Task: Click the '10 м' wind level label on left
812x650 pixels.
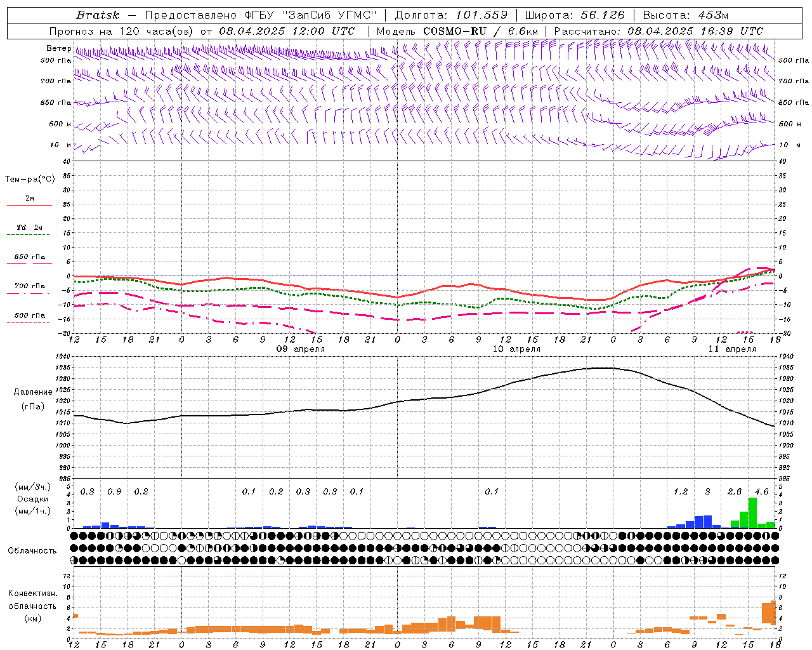Action: click(60, 145)
